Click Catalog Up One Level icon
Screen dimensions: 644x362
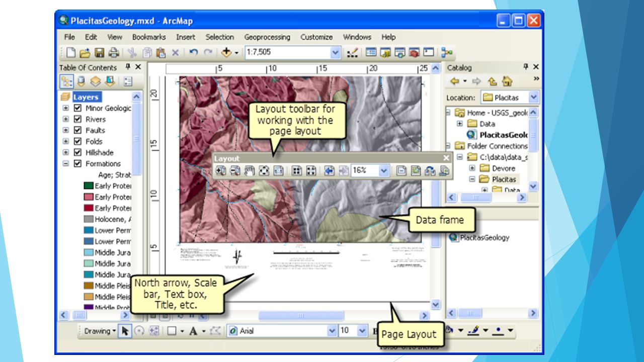(493, 81)
